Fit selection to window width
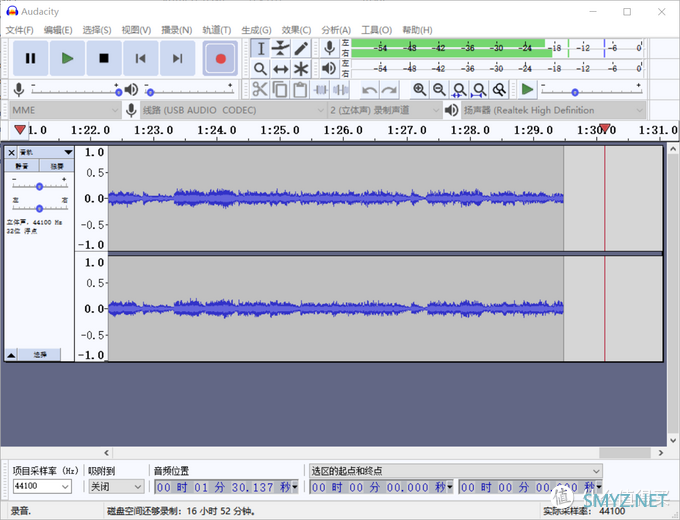This screenshot has width=680, height=520. (x=459, y=90)
